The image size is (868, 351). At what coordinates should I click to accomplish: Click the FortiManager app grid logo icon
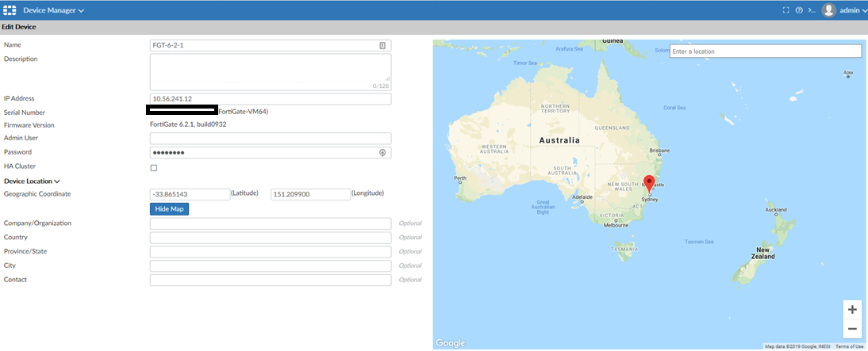10,10
